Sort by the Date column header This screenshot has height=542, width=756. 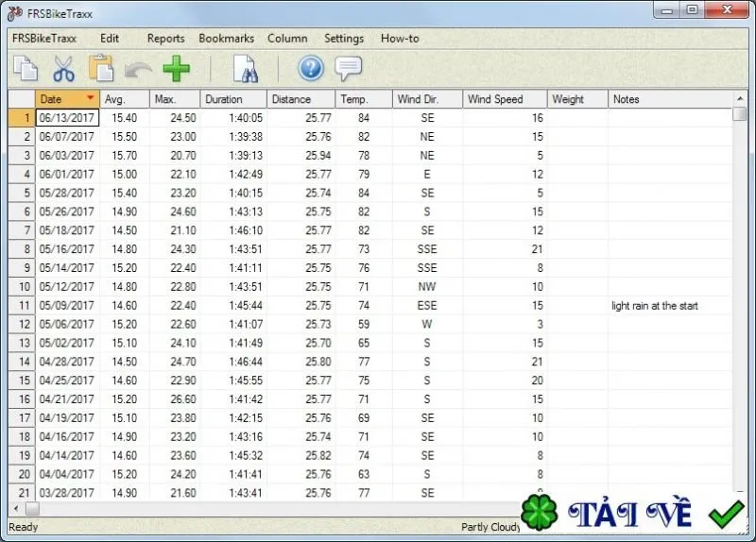pyautogui.click(x=67, y=99)
